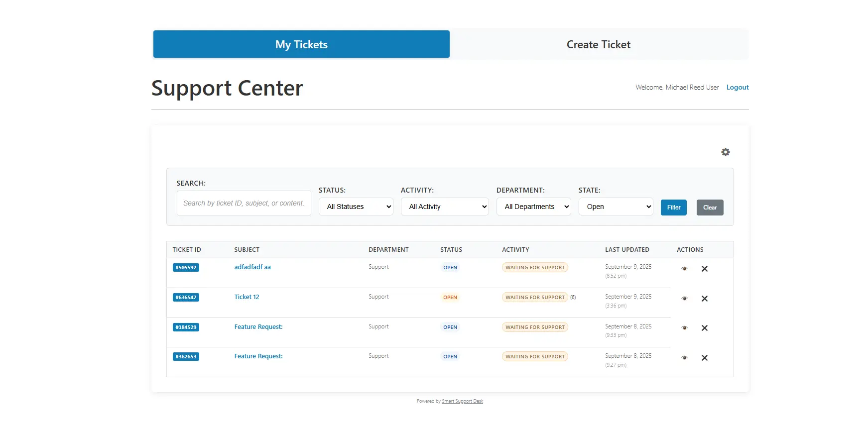Open Feature Request ticket #184529 subject
Viewport: 868px width, 424px height.
coord(258,327)
